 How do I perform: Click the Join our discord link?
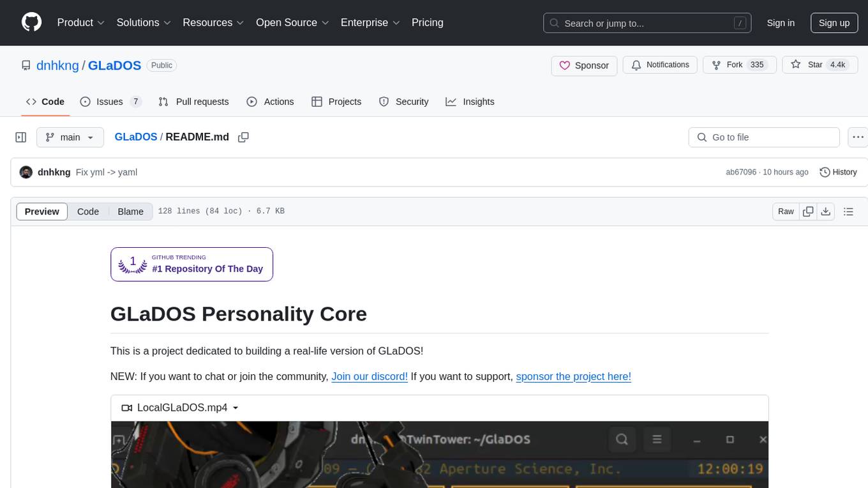(x=370, y=376)
